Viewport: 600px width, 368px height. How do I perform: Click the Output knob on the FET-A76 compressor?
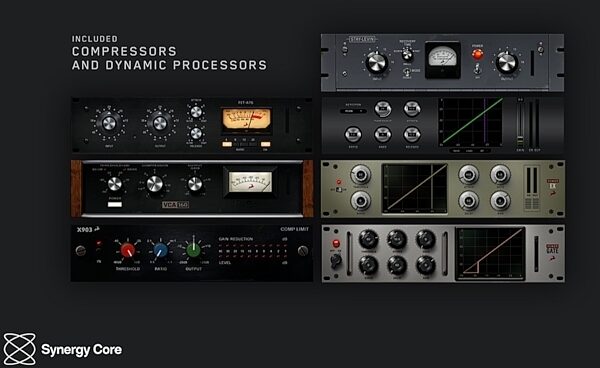click(160, 124)
